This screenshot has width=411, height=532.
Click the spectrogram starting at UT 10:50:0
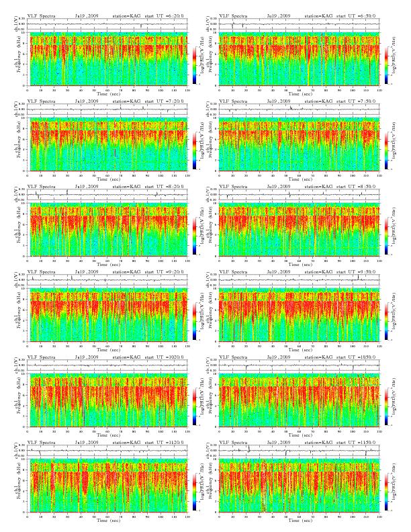click(299, 400)
